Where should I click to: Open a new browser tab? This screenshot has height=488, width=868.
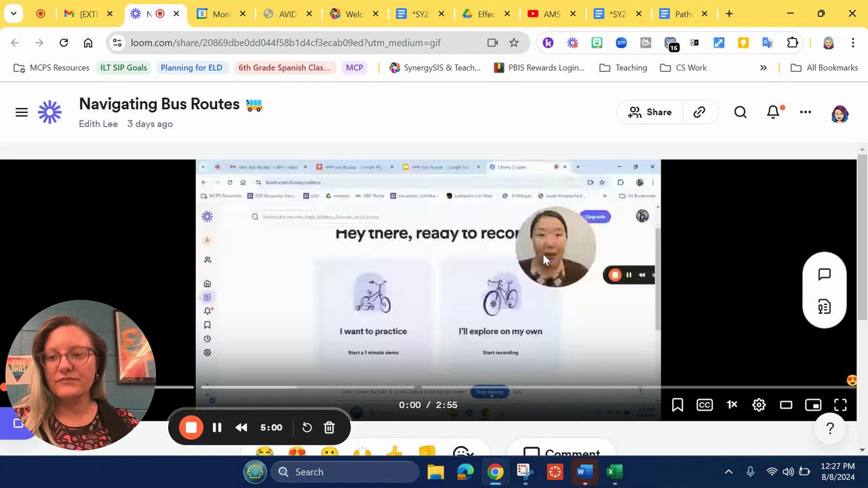tap(729, 14)
